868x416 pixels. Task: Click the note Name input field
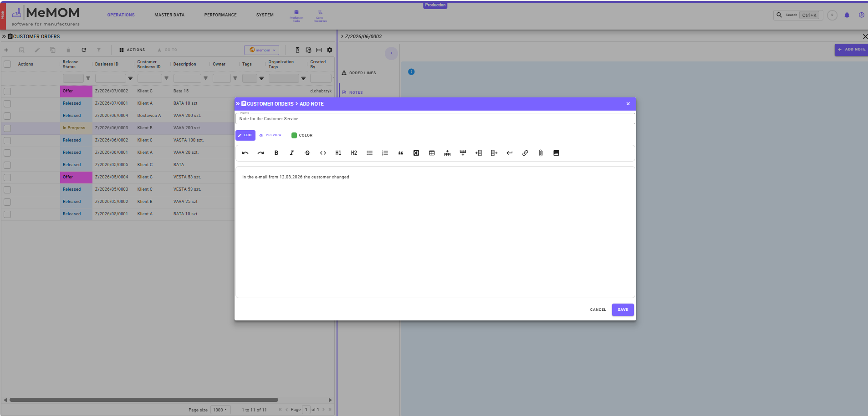pyautogui.click(x=435, y=118)
